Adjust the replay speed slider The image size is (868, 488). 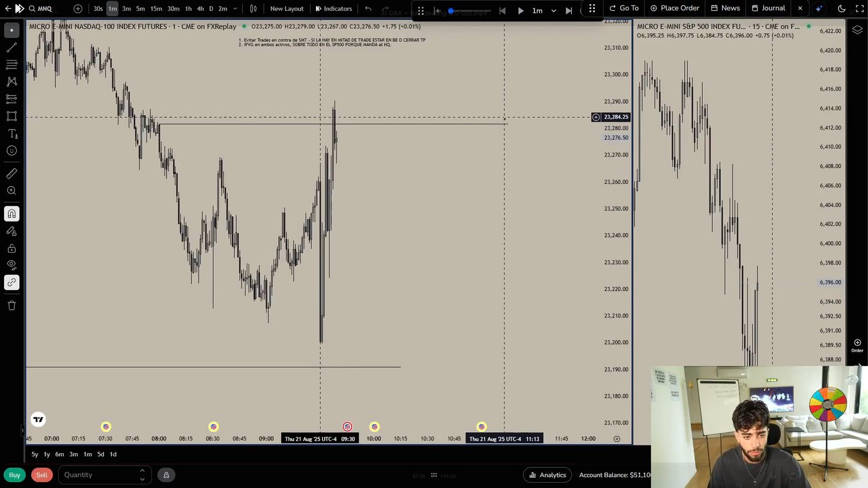(470, 11)
